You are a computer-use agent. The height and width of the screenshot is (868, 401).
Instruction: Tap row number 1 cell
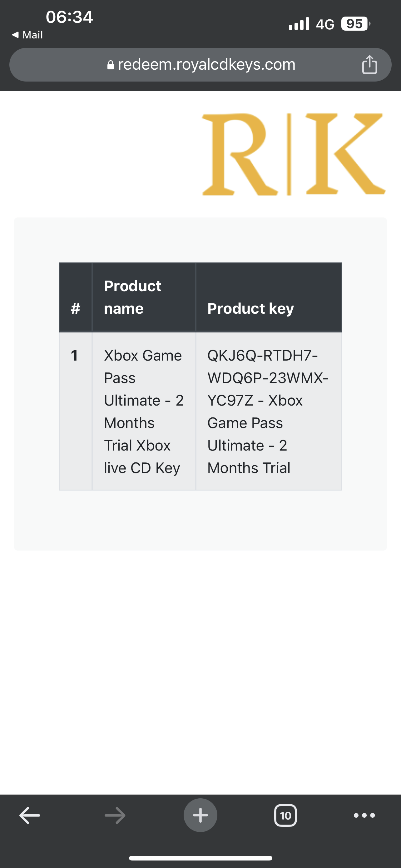[75, 412]
